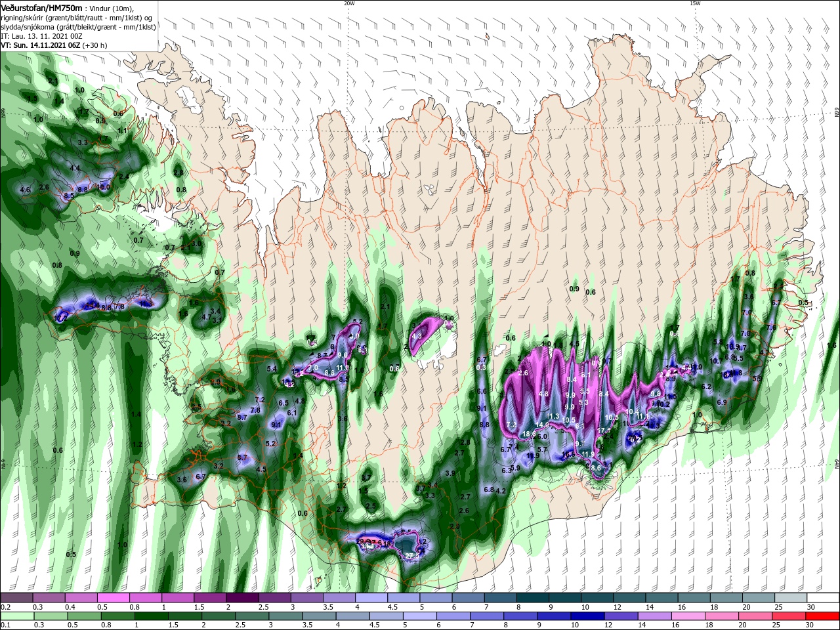The width and height of the screenshot is (840, 630).
Task: Click the '6.2' precipitation value on the map
Action: click(x=707, y=387)
